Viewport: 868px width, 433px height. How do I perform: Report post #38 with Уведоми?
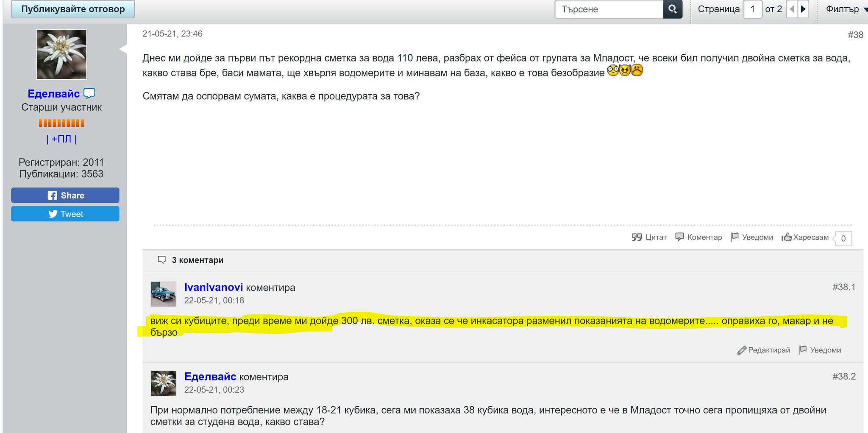(752, 237)
